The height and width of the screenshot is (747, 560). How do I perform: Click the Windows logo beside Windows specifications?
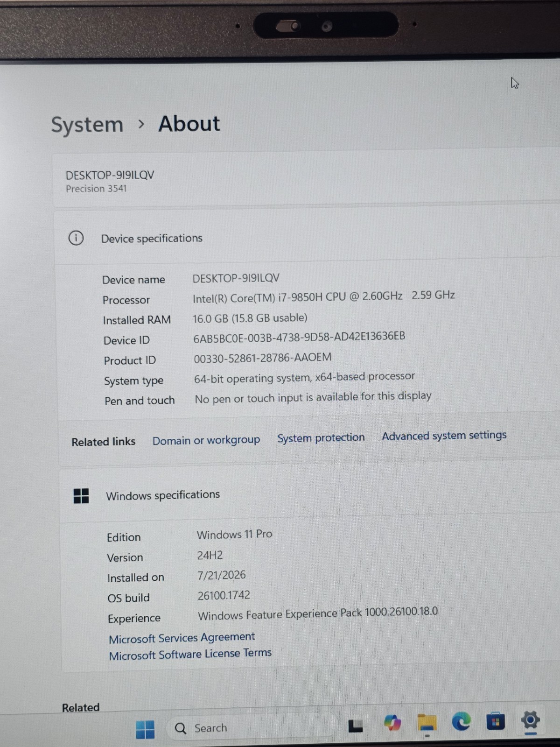(81, 496)
